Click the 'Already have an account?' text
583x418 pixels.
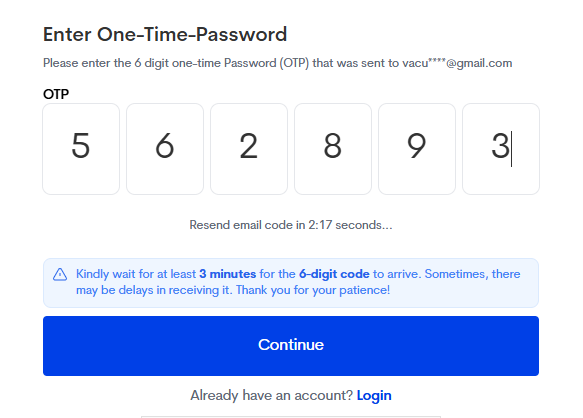pos(271,395)
